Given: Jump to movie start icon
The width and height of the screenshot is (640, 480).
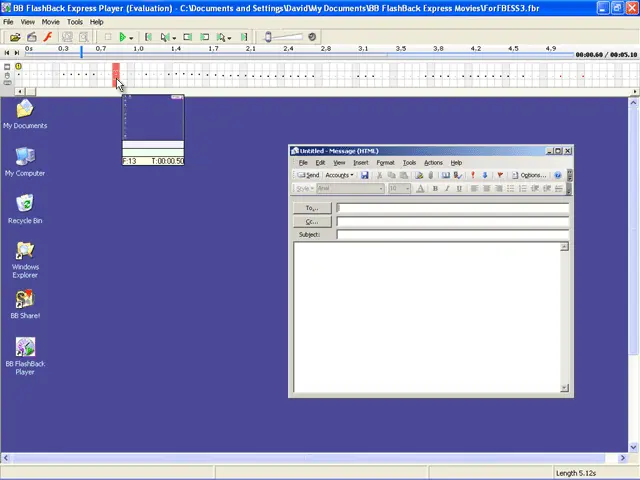Looking at the screenshot, I should 148,37.
